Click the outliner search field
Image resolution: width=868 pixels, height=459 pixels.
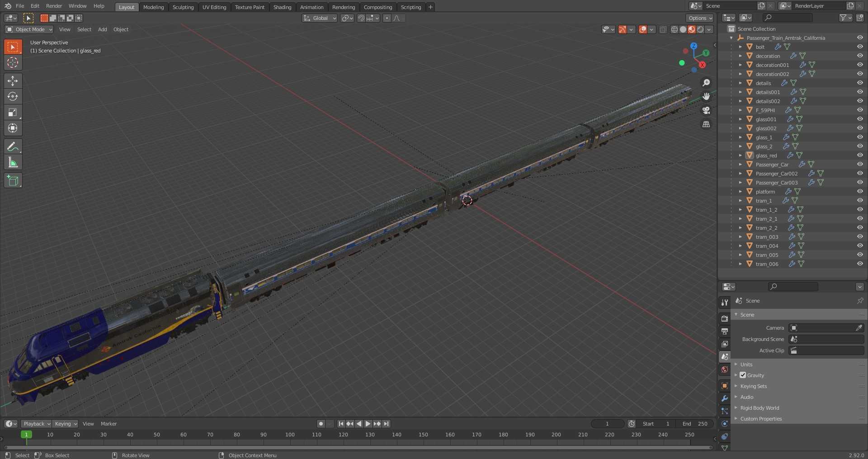tap(788, 18)
